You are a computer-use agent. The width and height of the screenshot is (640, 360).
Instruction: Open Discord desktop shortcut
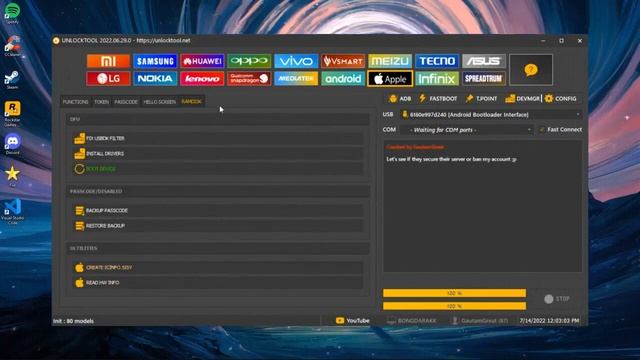tap(12, 144)
